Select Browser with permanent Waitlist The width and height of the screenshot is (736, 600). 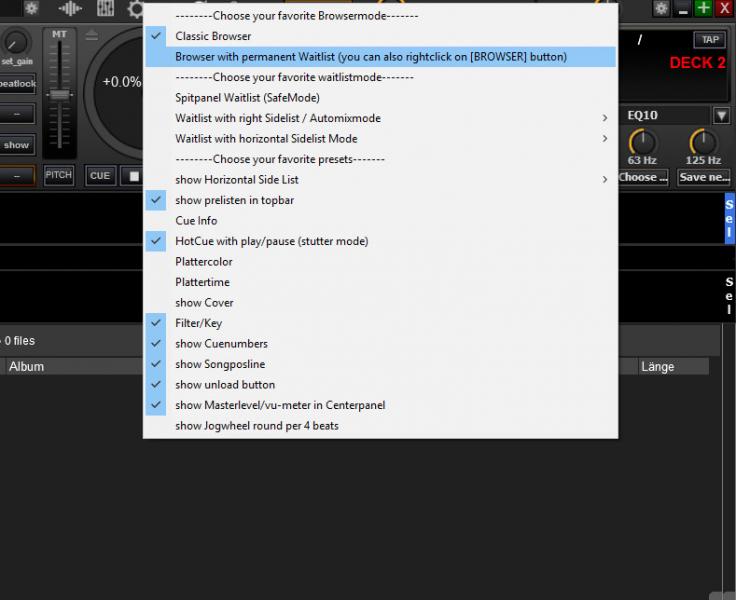point(380,57)
